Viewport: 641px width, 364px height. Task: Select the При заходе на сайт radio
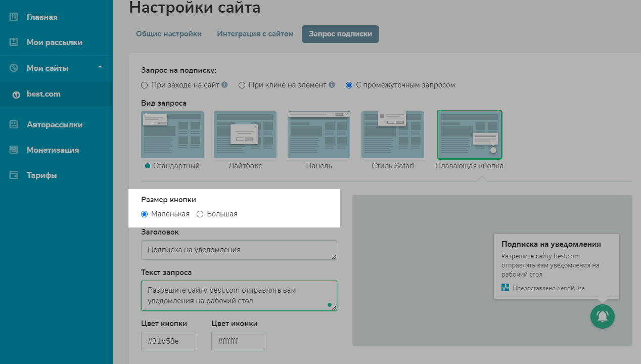[x=145, y=85]
